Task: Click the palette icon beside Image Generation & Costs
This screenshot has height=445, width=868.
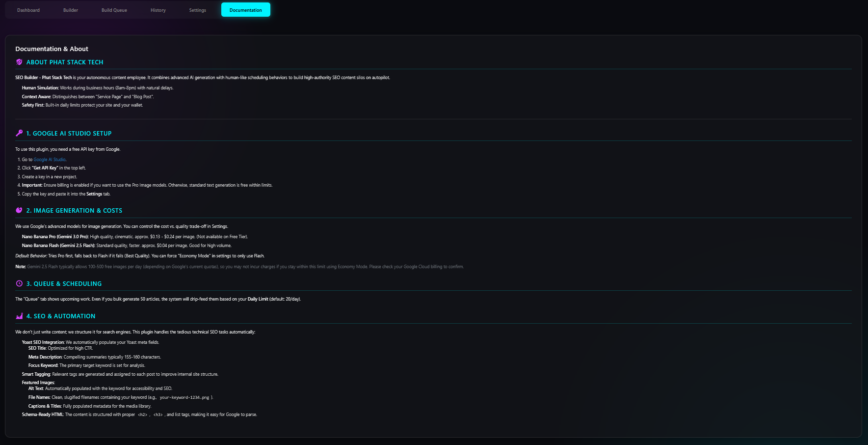Action: pyautogui.click(x=19, y=210)
